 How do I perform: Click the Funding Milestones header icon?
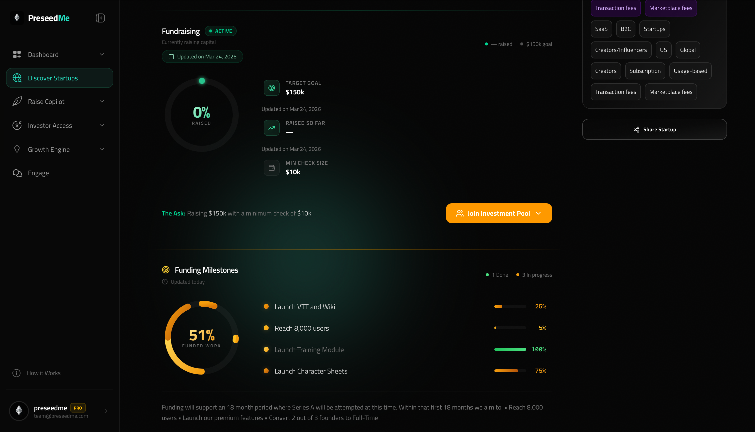166,270
